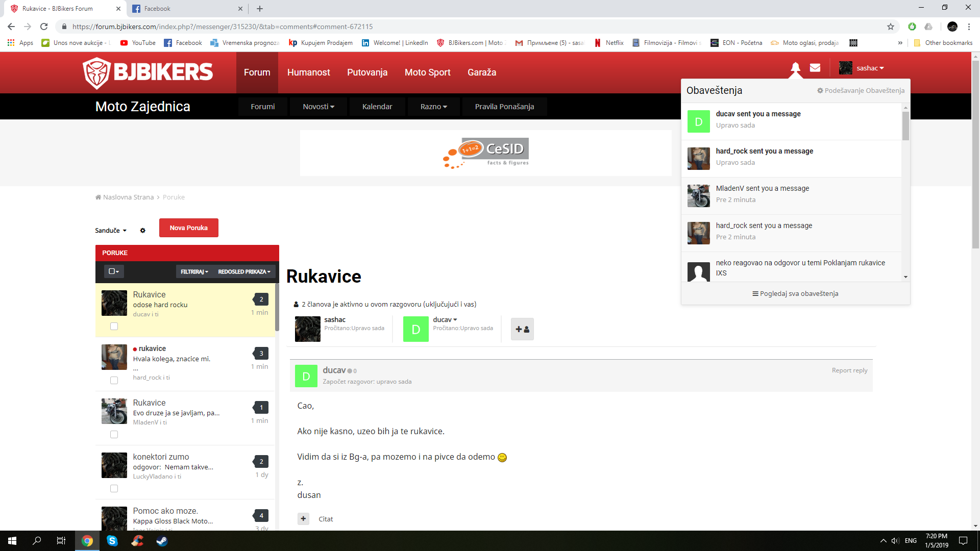
Task: Tick checkbox for konektori zumo conversation
Action: tap(114, 489)
